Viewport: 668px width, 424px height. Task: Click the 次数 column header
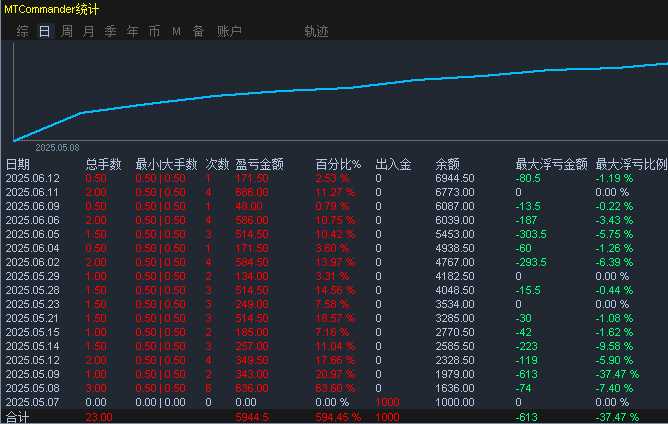pyautogui.click(x=217, y=164)
